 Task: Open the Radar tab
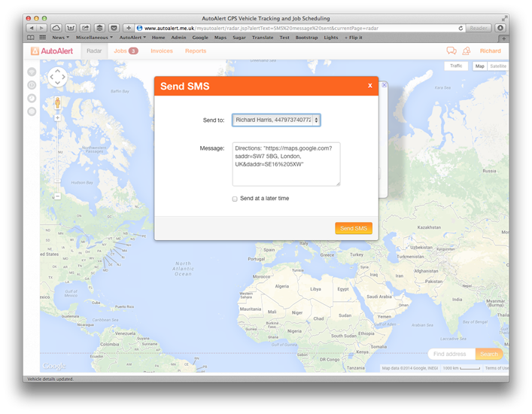coord(94,51)
